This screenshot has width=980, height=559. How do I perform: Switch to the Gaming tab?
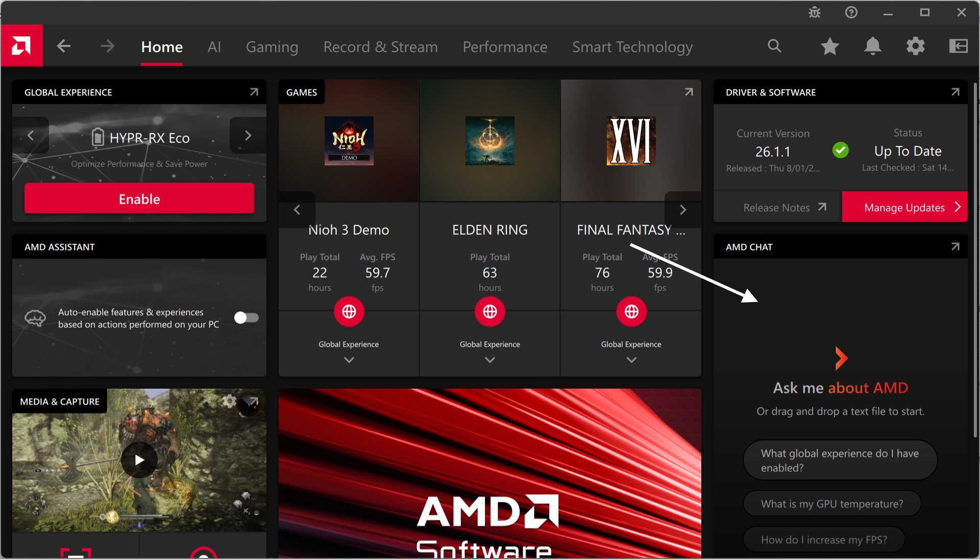pyautogui.click(x=272, y=47)
